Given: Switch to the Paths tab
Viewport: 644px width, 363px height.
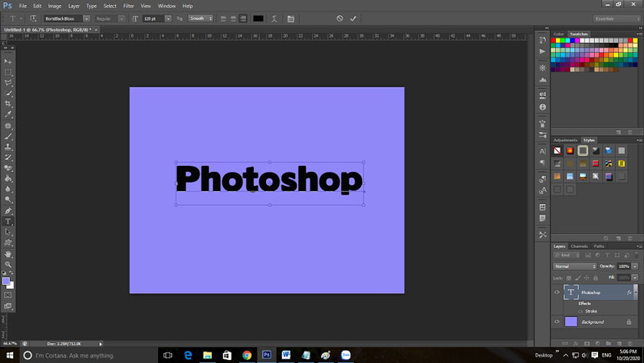Looking at the screenshot, I should pos(600,246).
